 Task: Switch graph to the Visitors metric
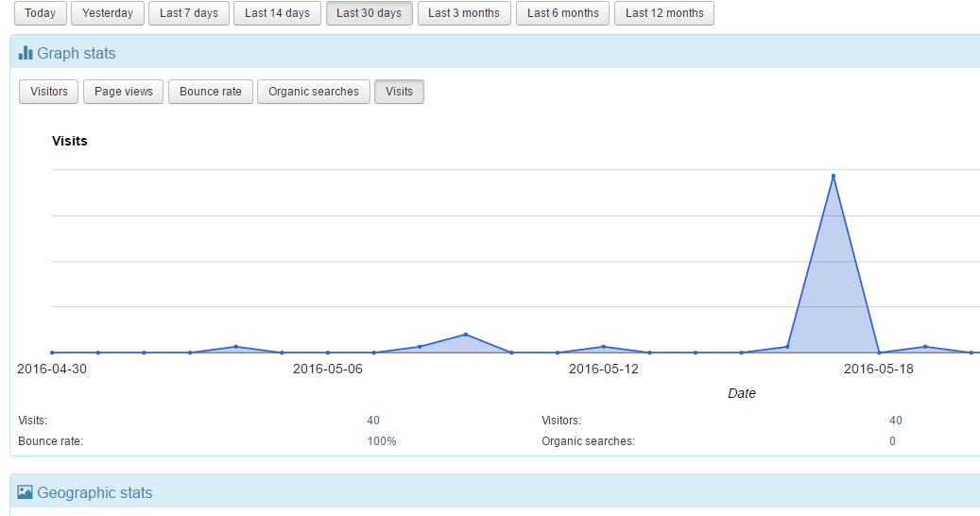click(49, 92)
